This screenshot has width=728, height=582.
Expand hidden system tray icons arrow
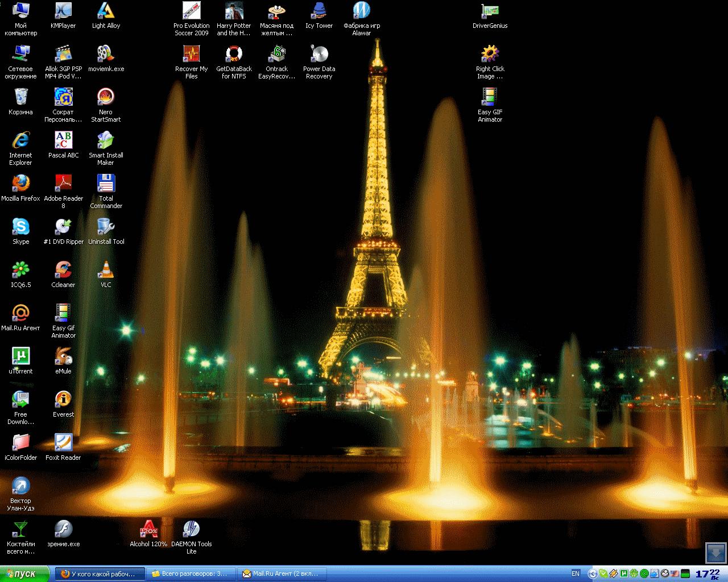pos(593,573)
